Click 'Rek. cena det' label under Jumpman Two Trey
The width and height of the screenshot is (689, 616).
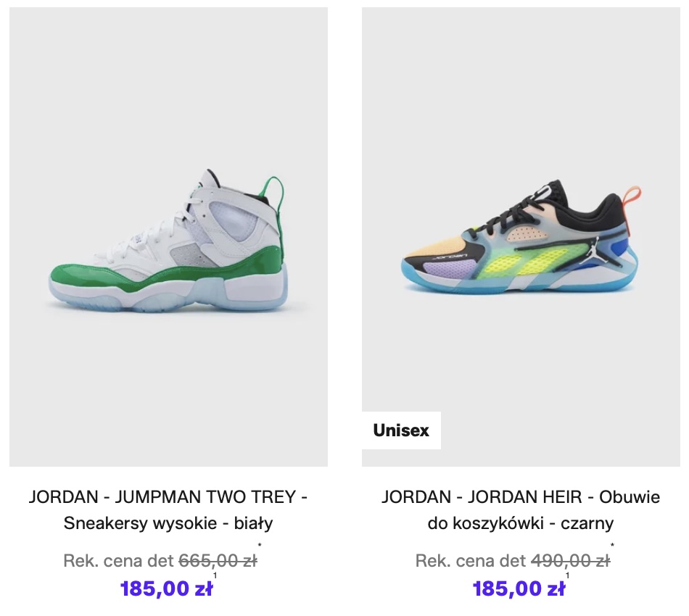[119, 561]
